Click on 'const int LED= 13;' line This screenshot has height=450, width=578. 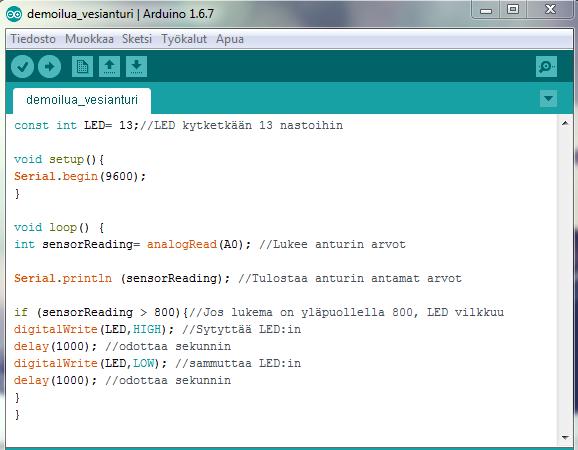tap(77, 125)
